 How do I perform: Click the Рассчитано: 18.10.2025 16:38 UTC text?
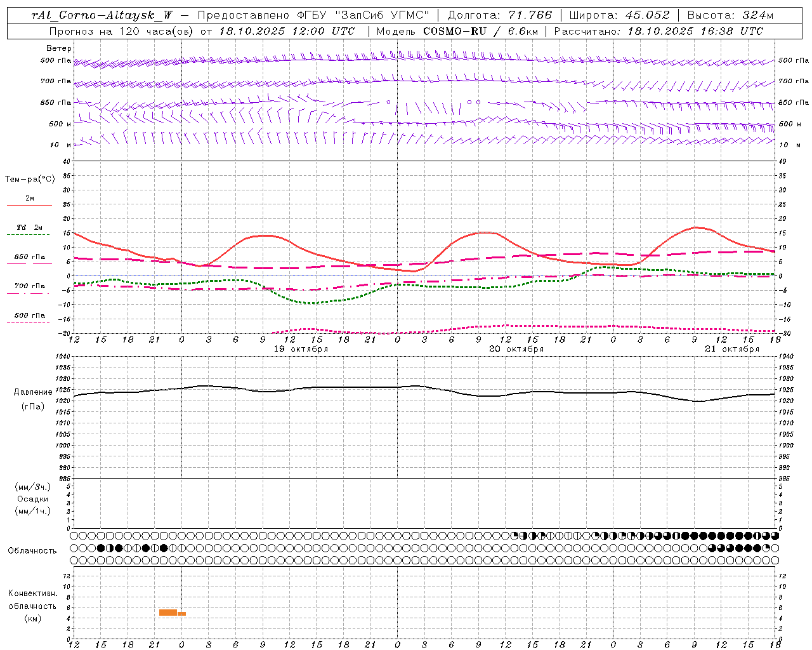[x=658, y=31]
